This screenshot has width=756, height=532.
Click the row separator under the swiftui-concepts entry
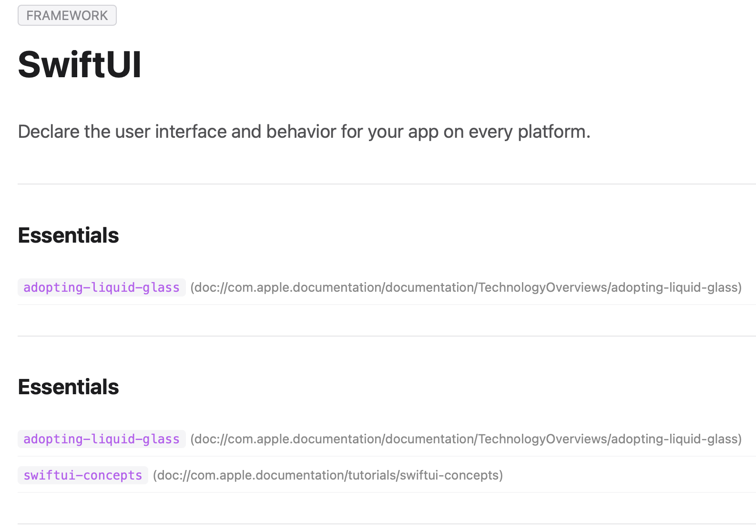click(387, 492)
